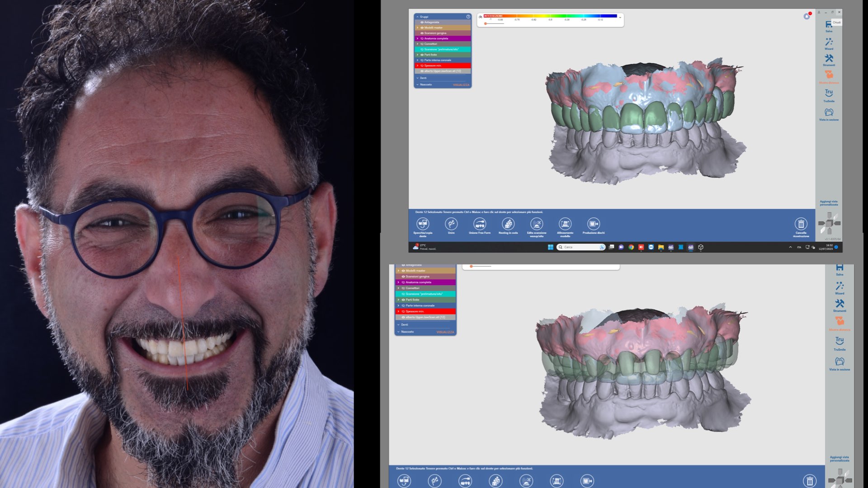This screenshot has width=868, height=488.
Task: Click the Produzione dischi icon
Action: coord(594,224)
